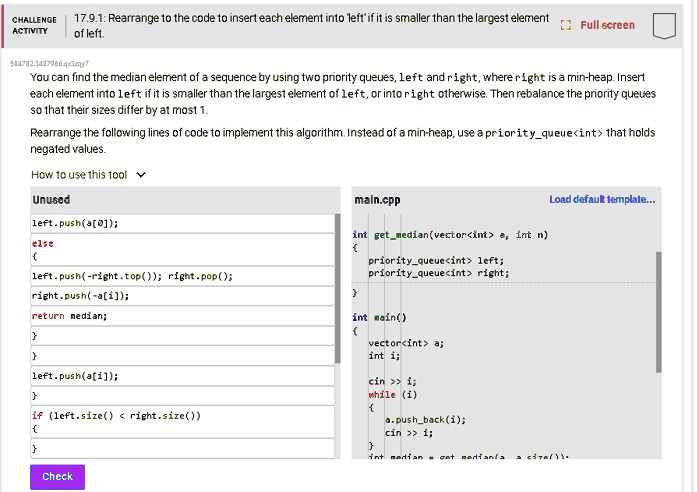Viewport: 697px width, 492px height.
Task: Select the else { code block
Action: 182,250
